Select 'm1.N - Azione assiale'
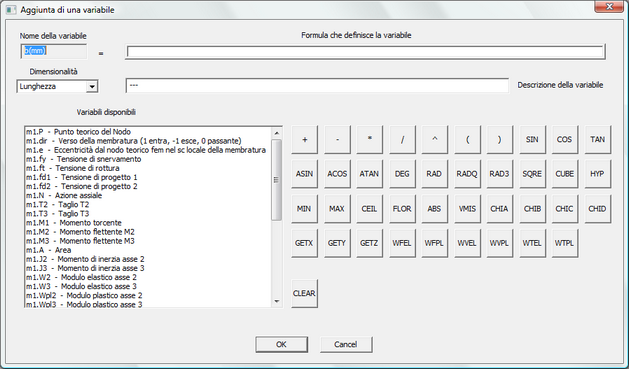Screen dimensions: 629x369 tap(148, 195)
